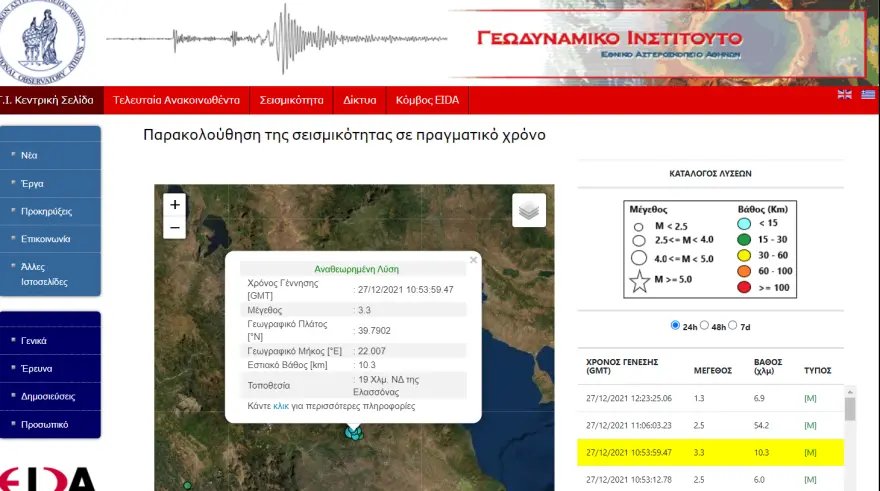Select the highlighted 3.3 magnitude event row
Viewport: 880px width, 491px height.
[x=710, y=453]
